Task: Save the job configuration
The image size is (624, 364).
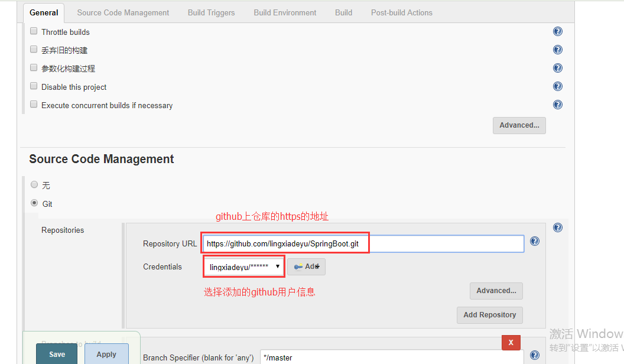Action: coord(57,354)
